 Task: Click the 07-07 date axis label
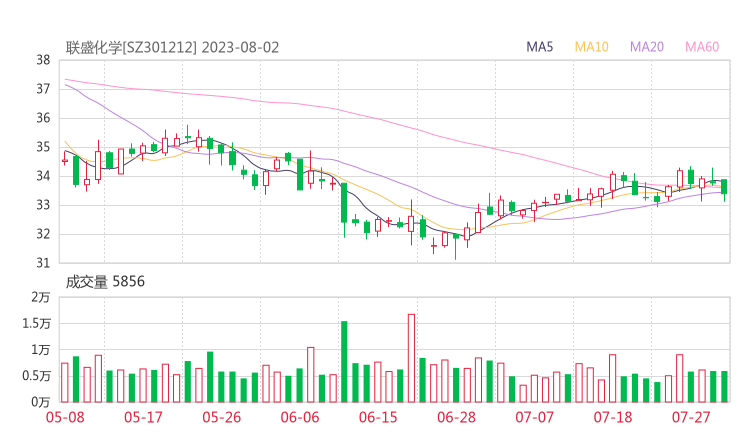pos(535,417)
